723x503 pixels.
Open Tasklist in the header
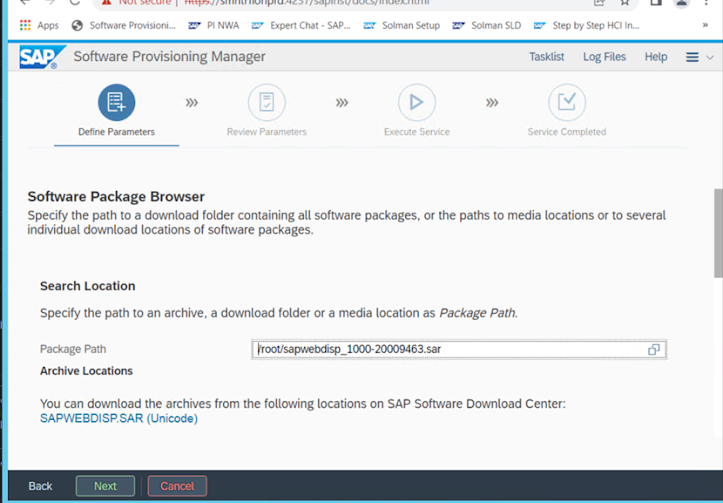click(546, 57)
